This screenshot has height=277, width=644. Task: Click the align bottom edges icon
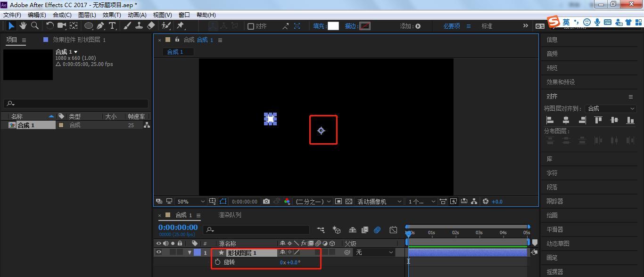(630, 120)
